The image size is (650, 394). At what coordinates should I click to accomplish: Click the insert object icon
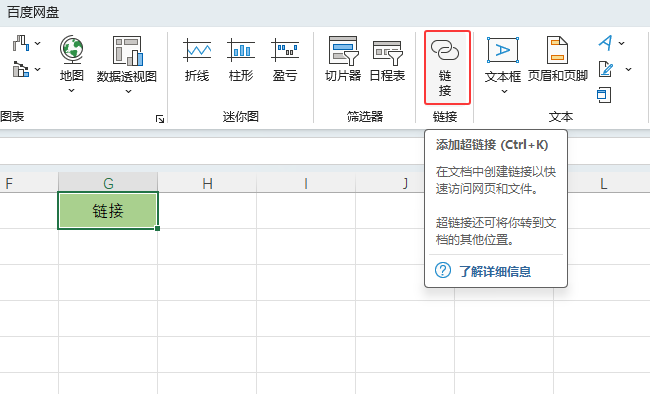604,95
